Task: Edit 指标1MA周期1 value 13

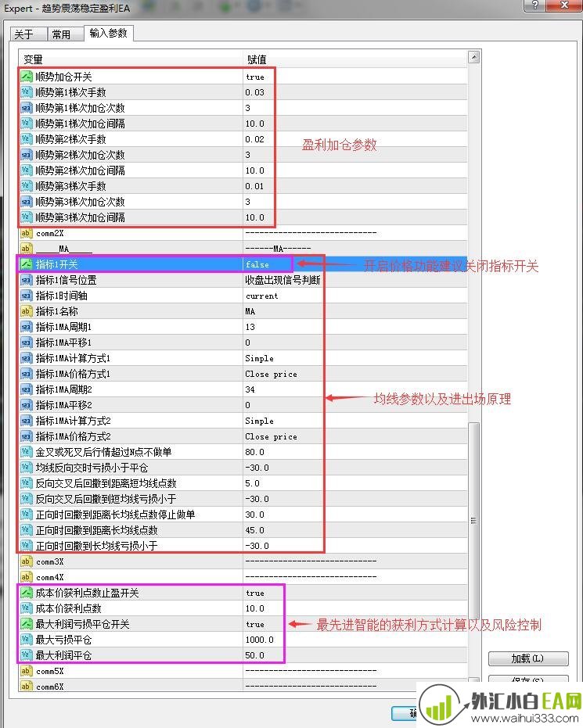Action: coord(250,327)
